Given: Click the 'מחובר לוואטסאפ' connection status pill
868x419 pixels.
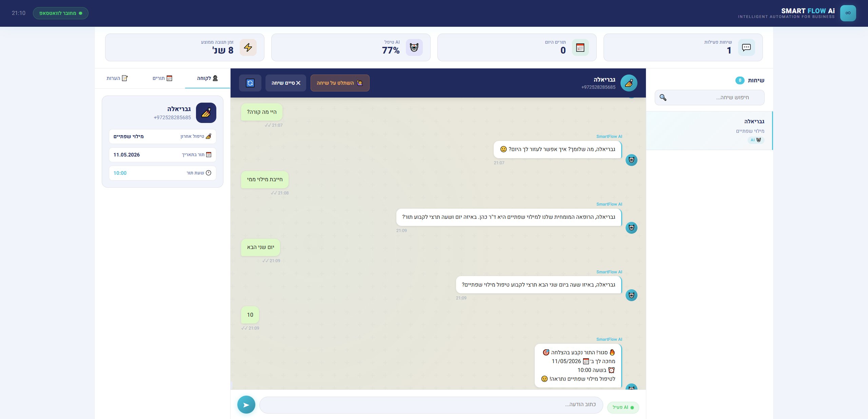Looking at the screenshot, I should (x=61, y=13).
